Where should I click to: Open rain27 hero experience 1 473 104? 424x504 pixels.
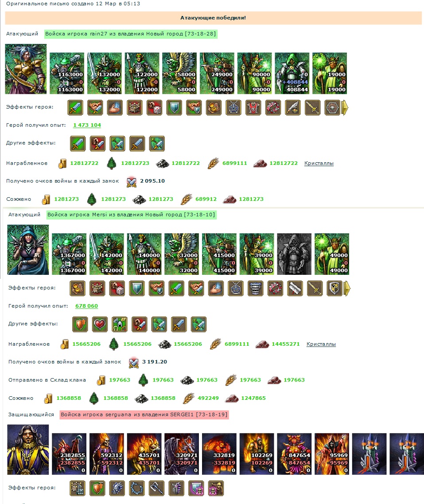87,125
